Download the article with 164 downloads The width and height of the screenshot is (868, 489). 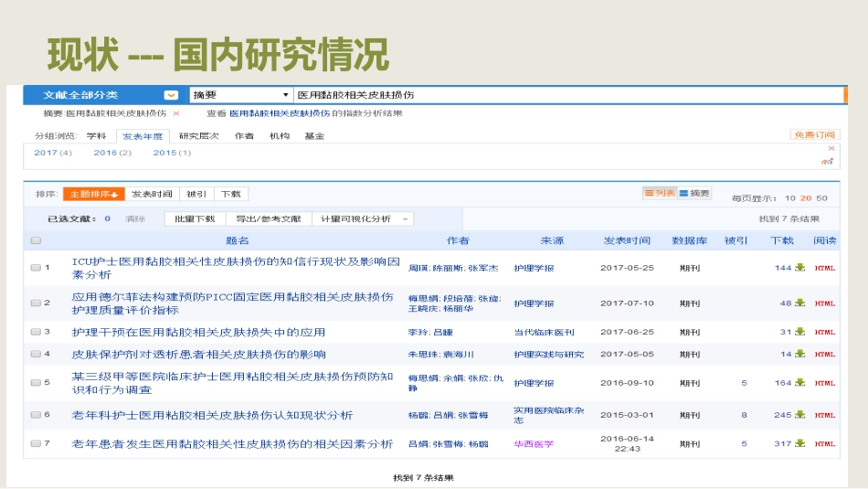pos(799,383)
